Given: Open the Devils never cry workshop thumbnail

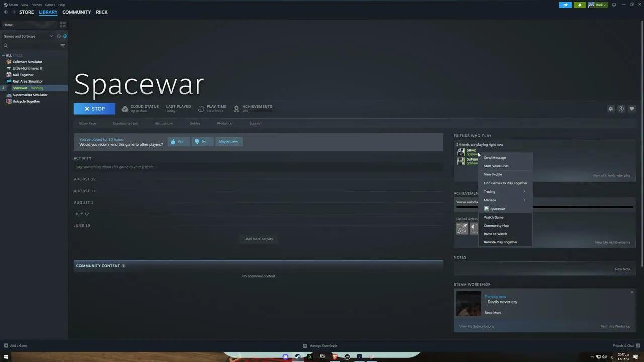Looking at the screenshot, I should (x=468, y=304).
